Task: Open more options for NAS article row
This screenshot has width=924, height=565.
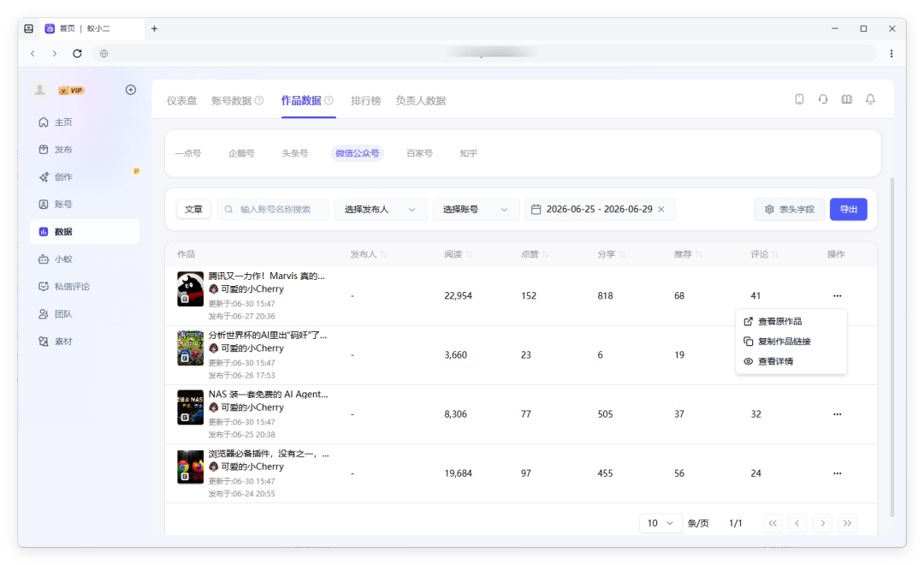Action: pyautogui.click(x=838, y=414)
